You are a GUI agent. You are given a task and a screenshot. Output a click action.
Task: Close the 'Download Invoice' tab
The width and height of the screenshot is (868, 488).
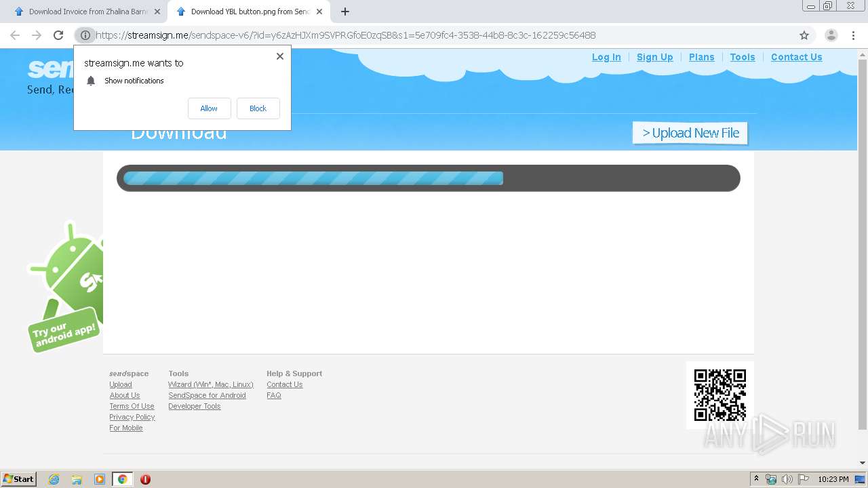[x=157, y=12]
